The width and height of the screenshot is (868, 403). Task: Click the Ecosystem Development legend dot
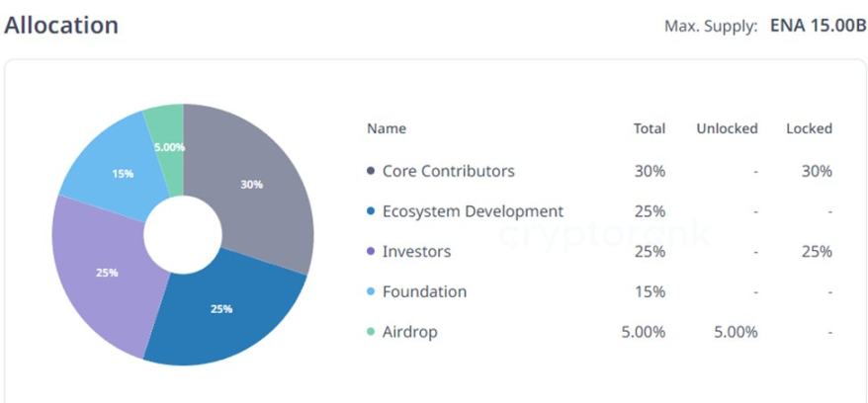point(371,211)
